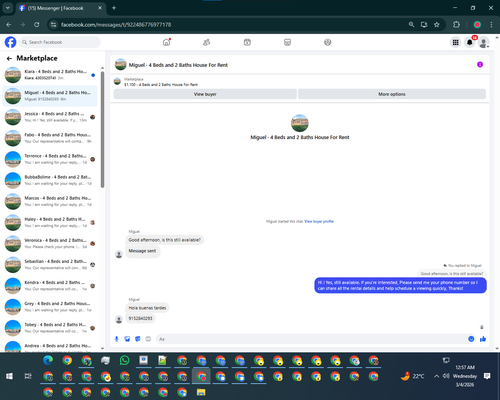Open the Friends icon in Facebook's top navigation

pos(207,42)
